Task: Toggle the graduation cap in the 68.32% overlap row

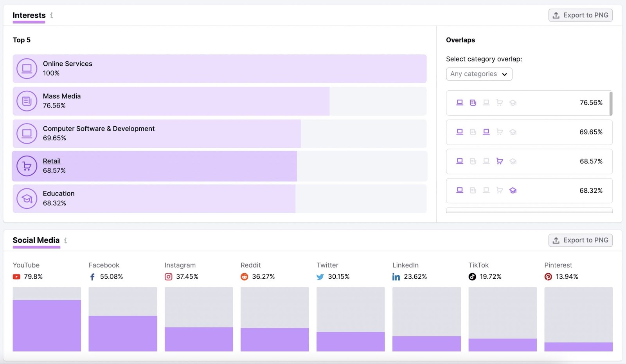Action: (x=513, y=190)
